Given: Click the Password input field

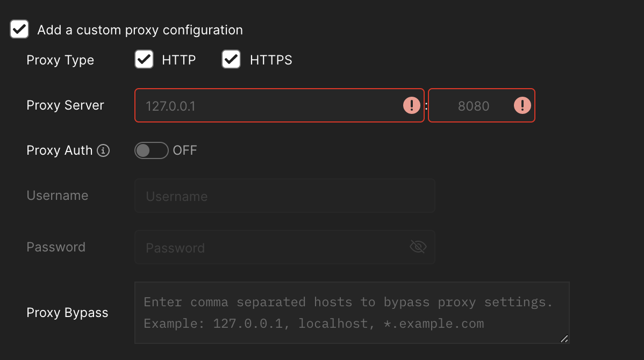Looking at the screenshot, I should tap(269, 247).
